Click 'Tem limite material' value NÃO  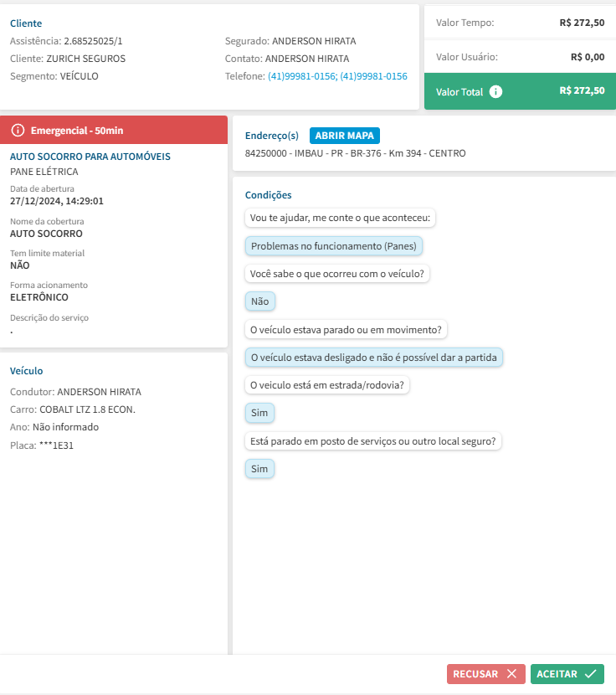[20, 265]
